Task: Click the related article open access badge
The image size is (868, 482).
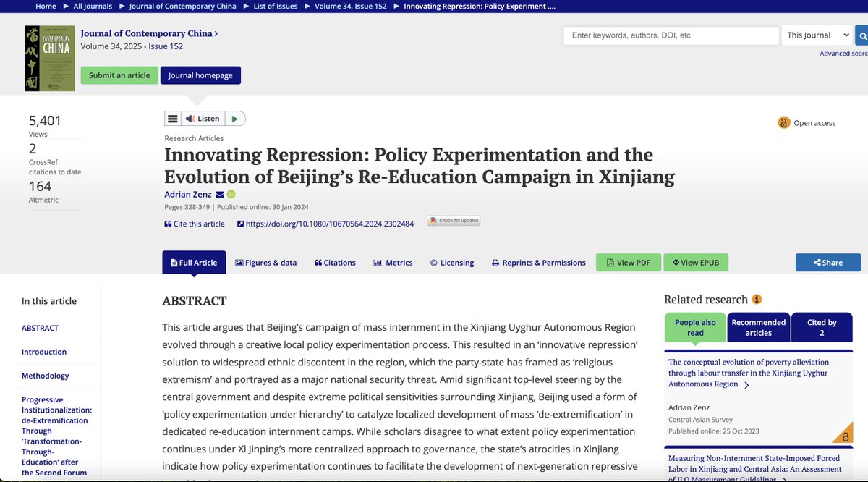Action: click(843, 434)
